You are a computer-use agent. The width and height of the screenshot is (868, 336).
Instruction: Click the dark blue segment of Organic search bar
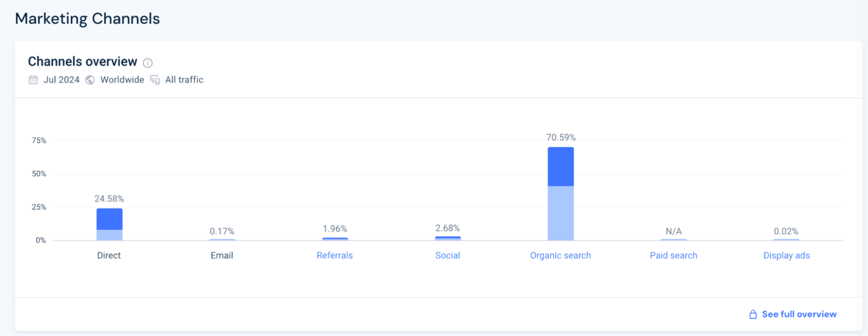click(x=561, y=166)
